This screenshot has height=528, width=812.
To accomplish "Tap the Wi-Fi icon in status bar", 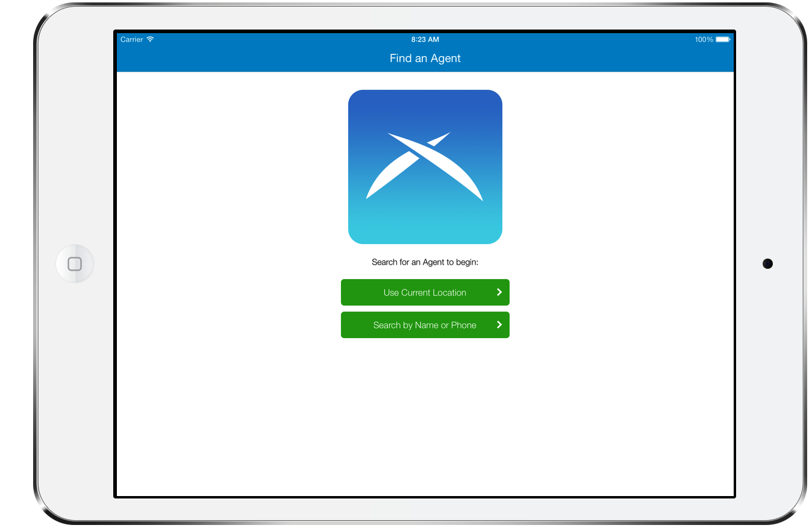I will point(150,39).
